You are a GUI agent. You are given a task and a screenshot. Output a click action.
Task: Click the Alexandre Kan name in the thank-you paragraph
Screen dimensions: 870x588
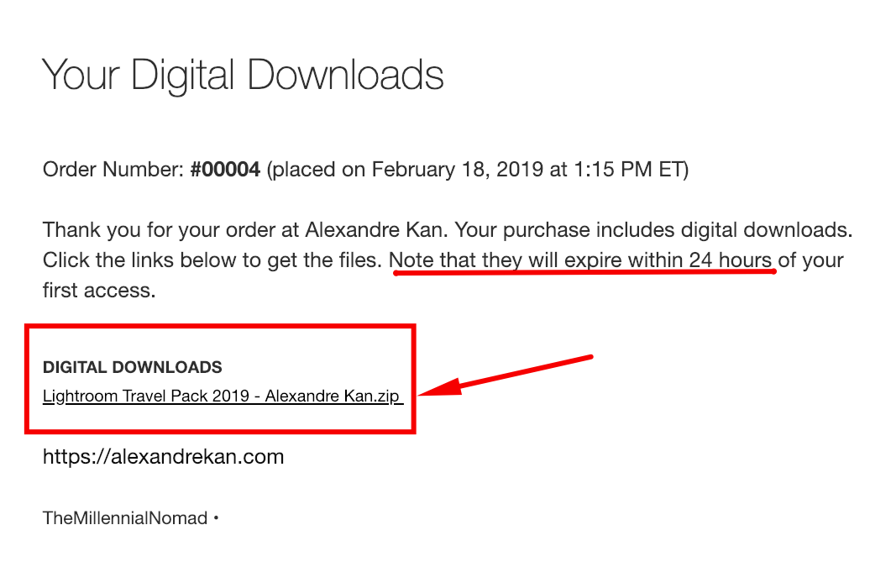(374, 230)
